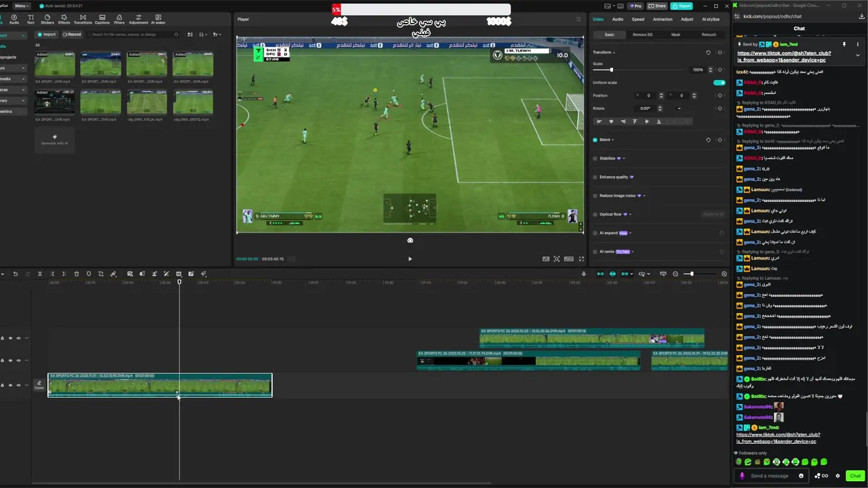The image size is (868, 488).
Task: Open the Adjustment panel
Action: click(x=138, y=19)
